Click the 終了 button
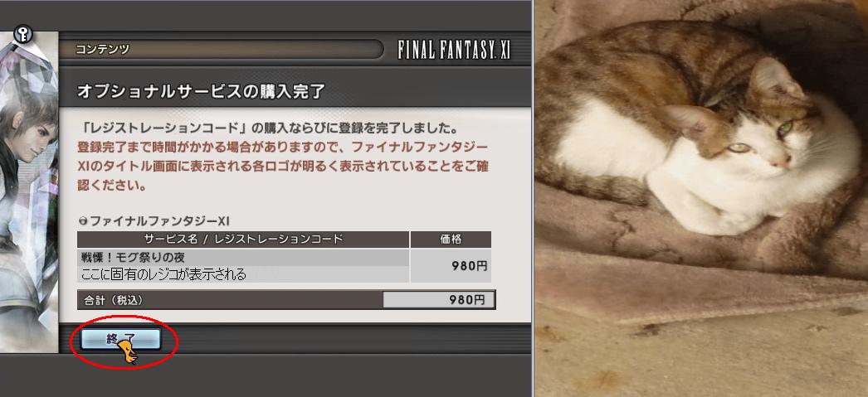 click(x=120, y=339)
